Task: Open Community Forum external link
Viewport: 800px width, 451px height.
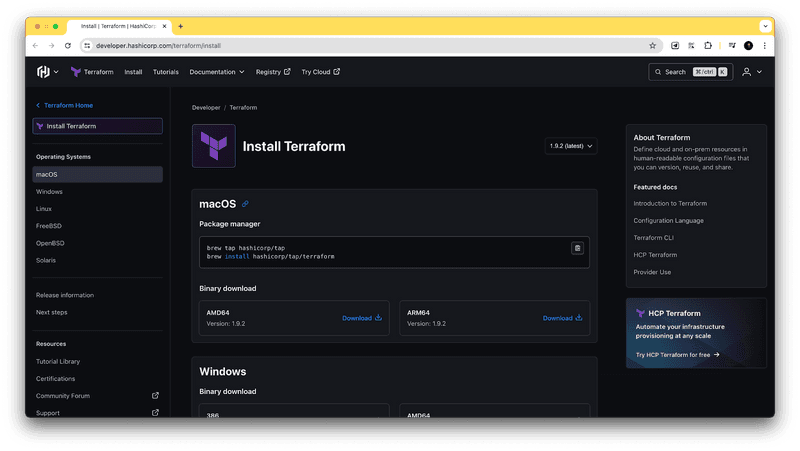Action: pos(97,395)
